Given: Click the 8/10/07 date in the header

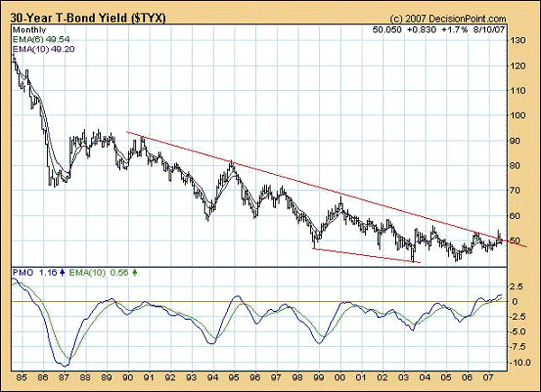Looking at the screenshot, I should (490, 30).
